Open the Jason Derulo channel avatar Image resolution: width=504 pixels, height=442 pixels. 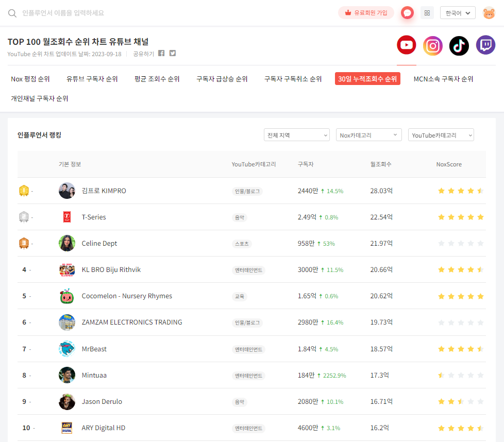[x=67, y=401]
